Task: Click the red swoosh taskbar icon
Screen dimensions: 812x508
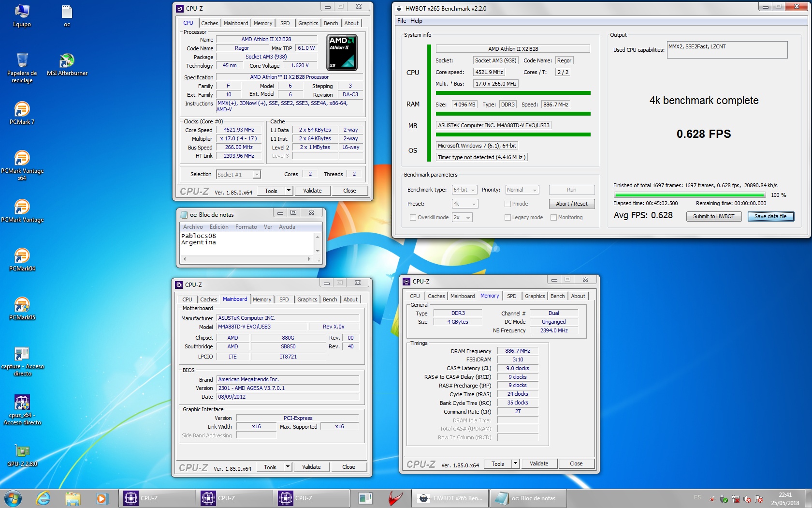Action: coord(395,498)
